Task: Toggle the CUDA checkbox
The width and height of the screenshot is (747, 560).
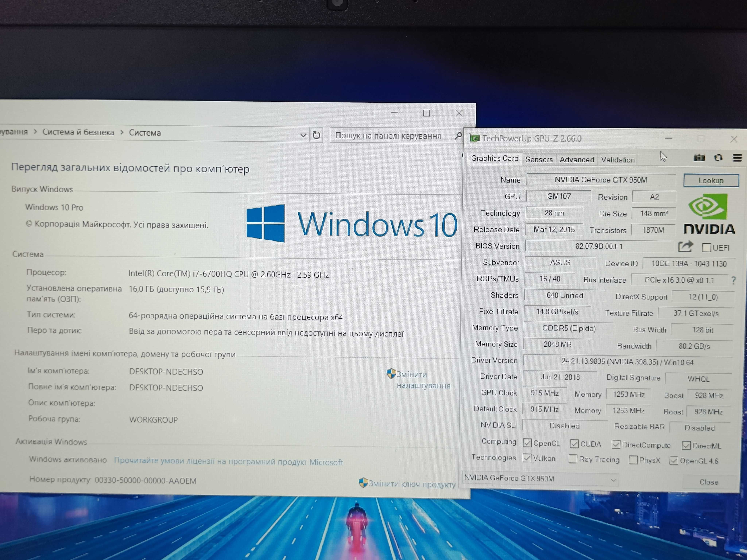Action: 574,444
